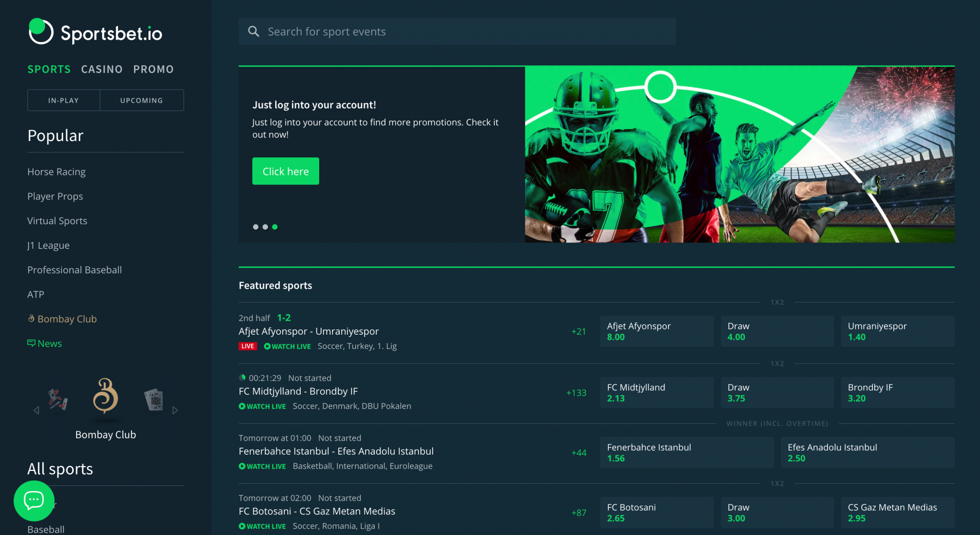Image resolution: width=980 pixels, height=535 pixels.
Task: Bet on Draw at 3.75
Action: tap(777, 393)
